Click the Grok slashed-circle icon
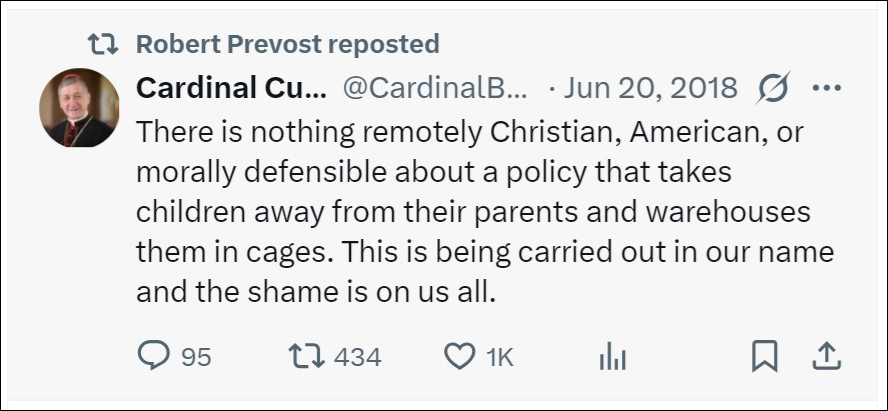 pyautogui.click(x=773, y=88)
